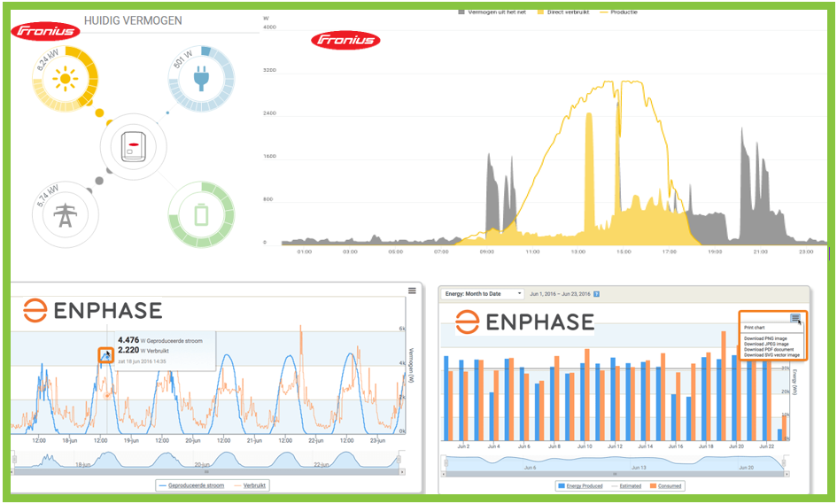Viewport: 837px width, 504px height.
Task: Choose 'Print chart' from the export menu
Action: click(x=755, y=327)
